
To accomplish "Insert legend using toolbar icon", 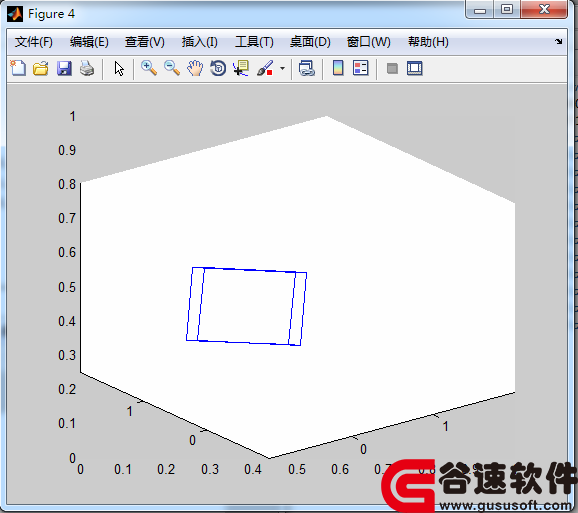I will coord(361,68).
